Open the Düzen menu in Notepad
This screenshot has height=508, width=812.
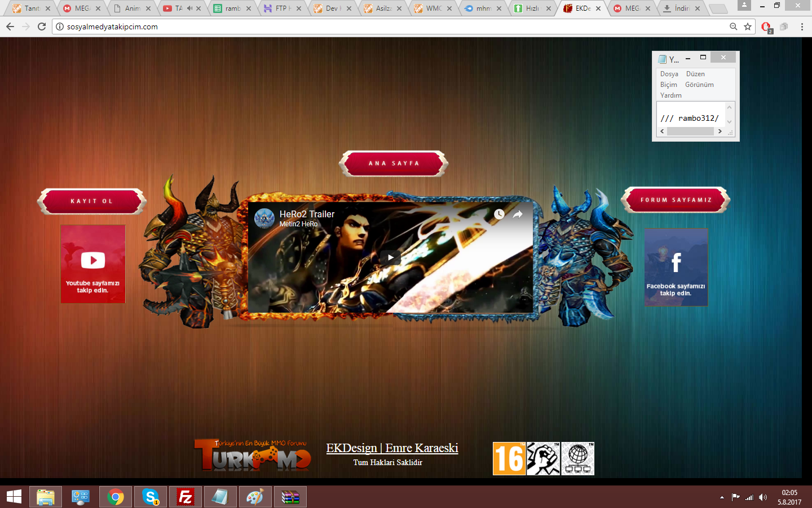pyautogui.click(x=695, y=74)
